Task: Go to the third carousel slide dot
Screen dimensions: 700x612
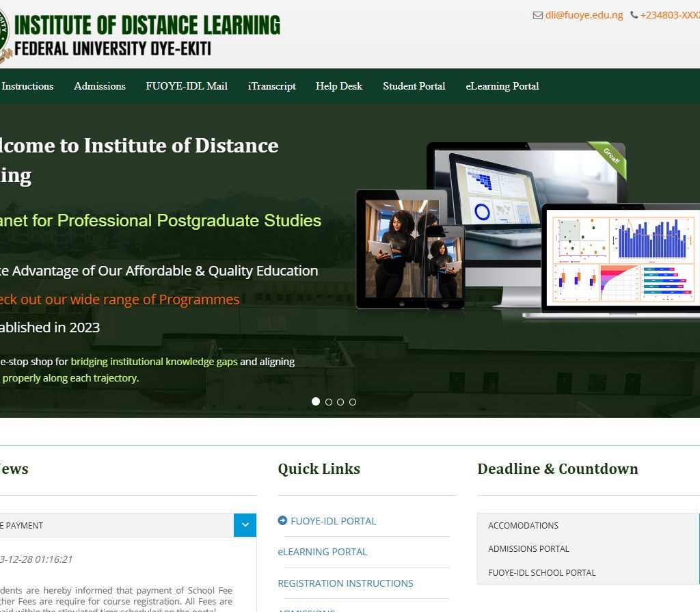Action: (340, 402)
